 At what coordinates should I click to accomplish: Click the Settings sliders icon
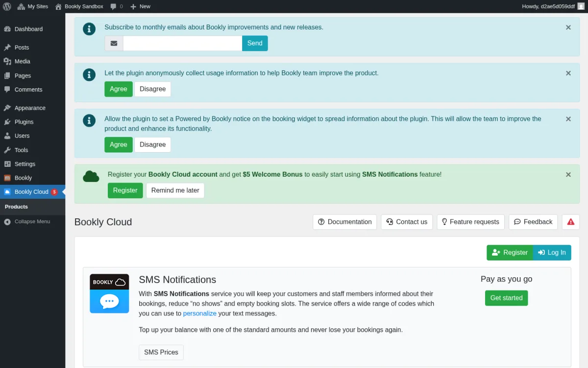(7, 164)
